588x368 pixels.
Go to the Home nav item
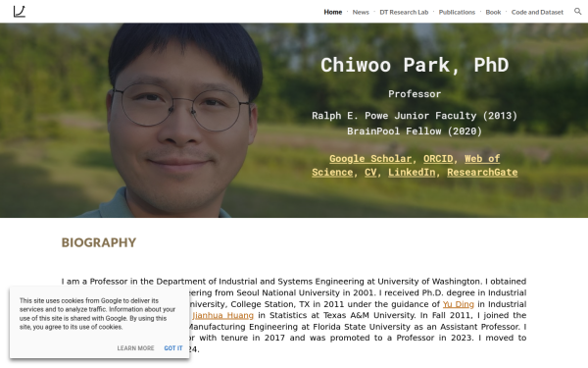click(x=332, y=12)
